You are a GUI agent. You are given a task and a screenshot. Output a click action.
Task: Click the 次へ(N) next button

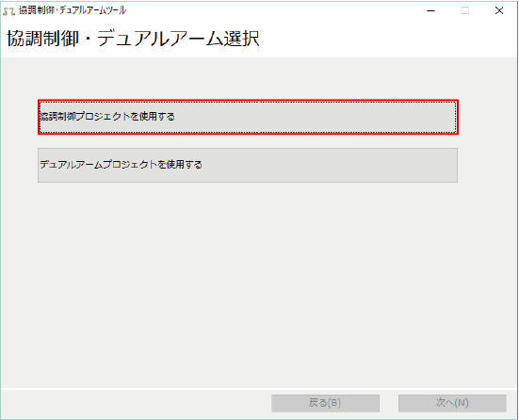point(452,403)
